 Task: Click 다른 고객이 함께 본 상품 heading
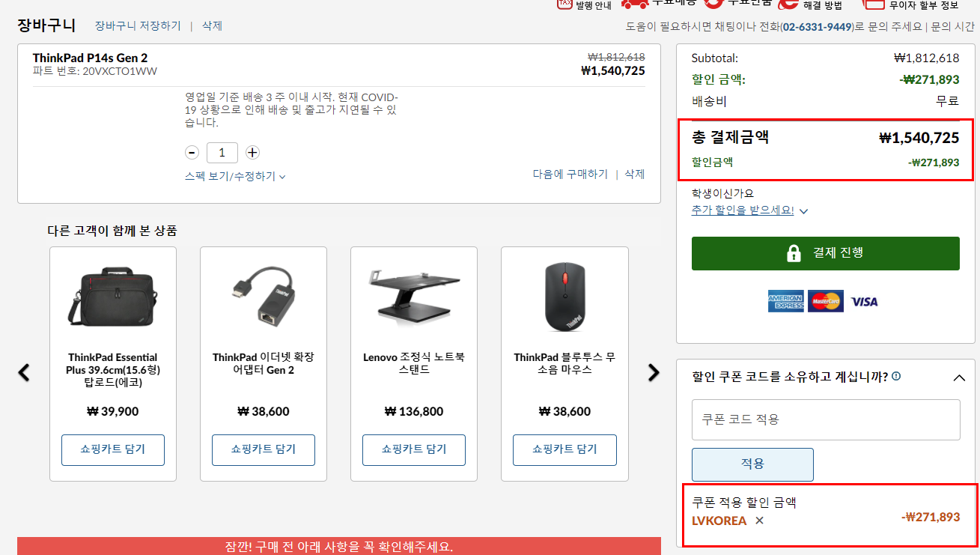click(x=112, y=231)
